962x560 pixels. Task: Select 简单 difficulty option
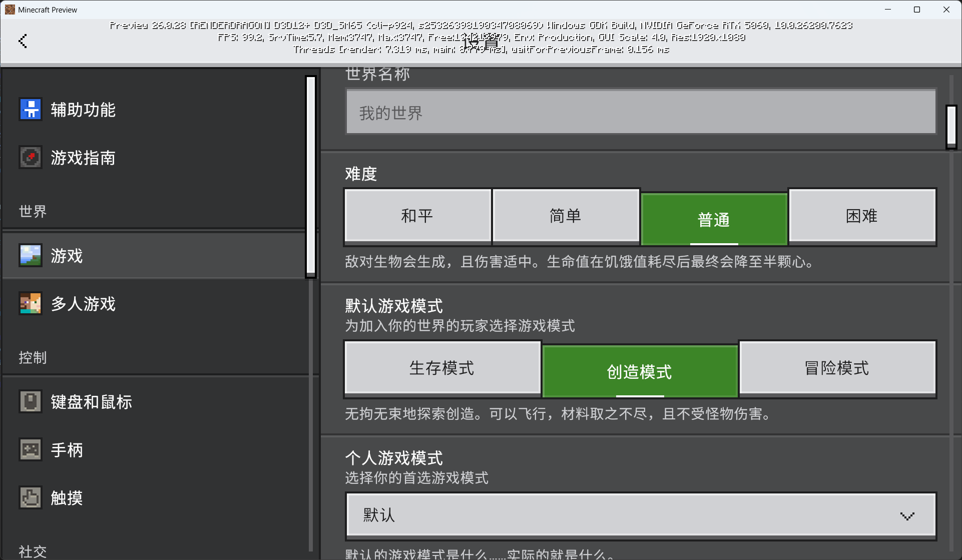(x=565, y=216)
